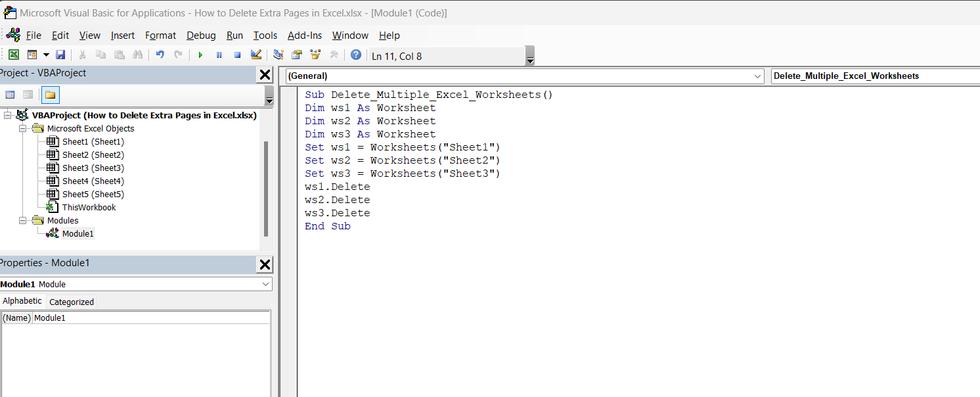
Task: Open Find with the binoculars icon
Action: (x=137, y=55)
